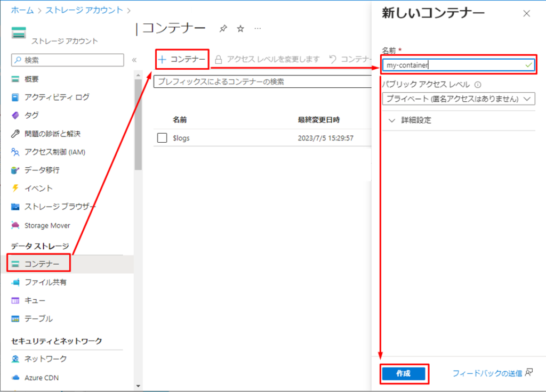
Task: Click the イベント lightning icon
Action: pos(15,188)
